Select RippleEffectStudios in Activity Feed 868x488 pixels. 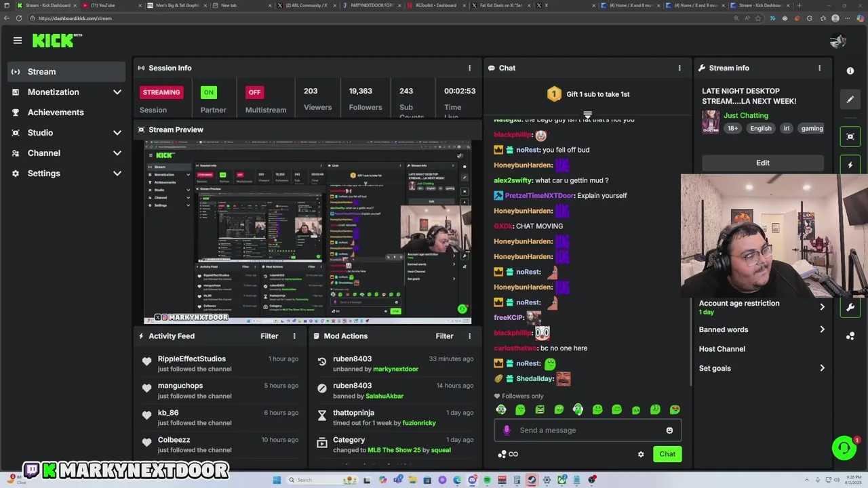[x=192, y=359]
